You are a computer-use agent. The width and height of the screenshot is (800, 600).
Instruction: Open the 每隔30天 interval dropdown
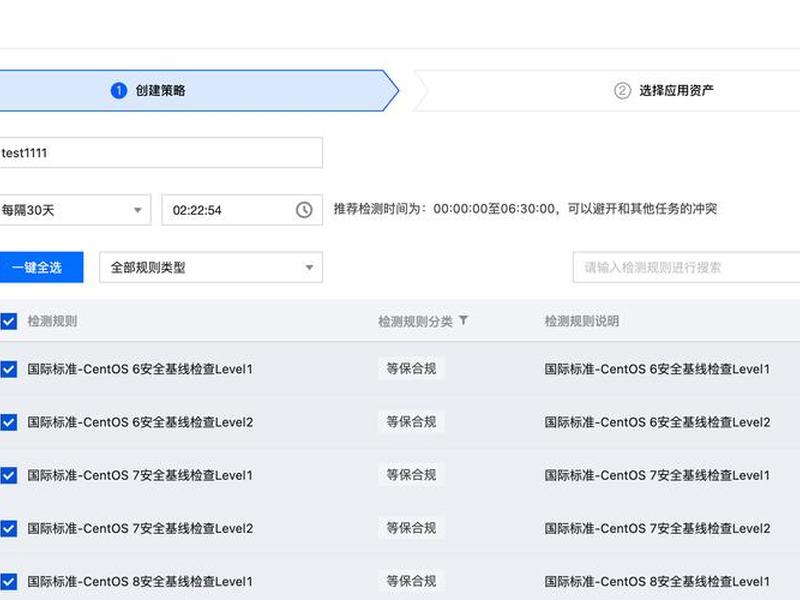(75, 210)
